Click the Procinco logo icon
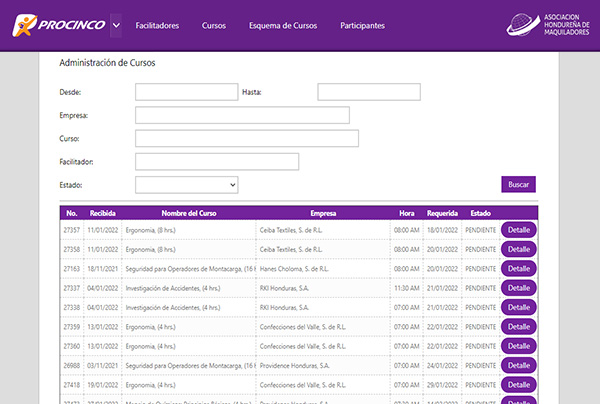600x404 pixels. click(x=28, y=25)
